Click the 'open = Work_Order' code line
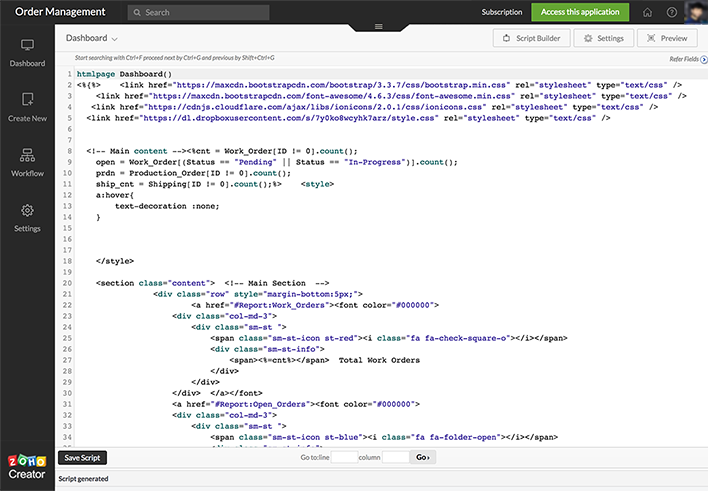 (276, 162)
